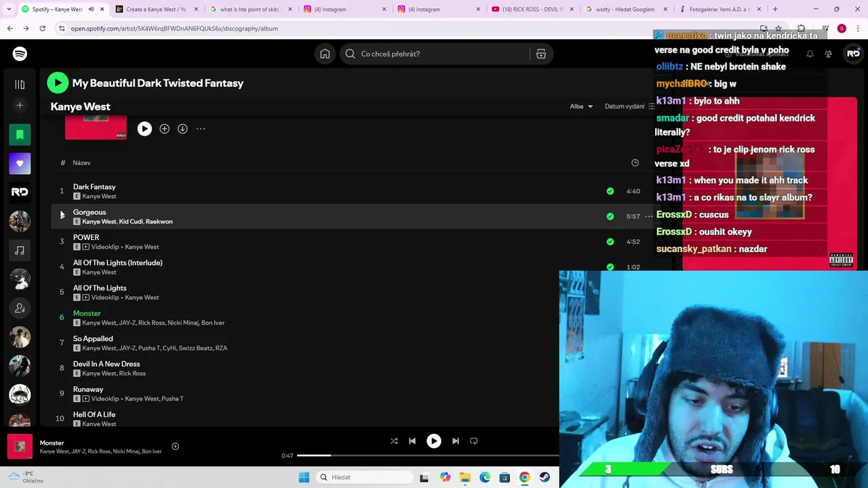Open Kid Cudi artist link
The height and width of the screenshot is (488, 868).
130,222
